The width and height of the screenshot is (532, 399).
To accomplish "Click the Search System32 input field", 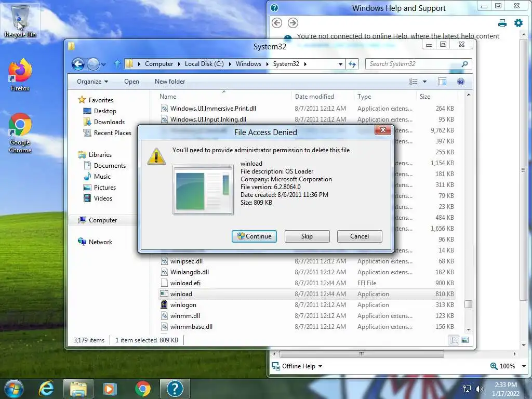I will [x=413, y=64].
